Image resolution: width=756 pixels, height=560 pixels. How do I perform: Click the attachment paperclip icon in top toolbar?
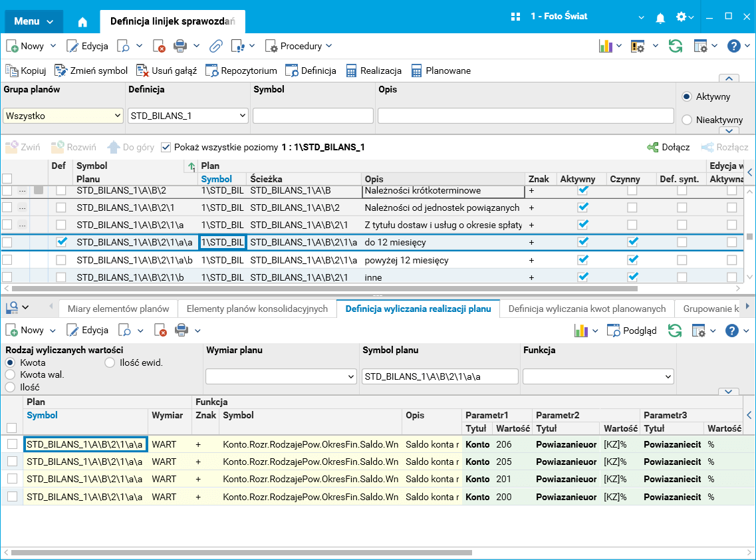point(215,46)
